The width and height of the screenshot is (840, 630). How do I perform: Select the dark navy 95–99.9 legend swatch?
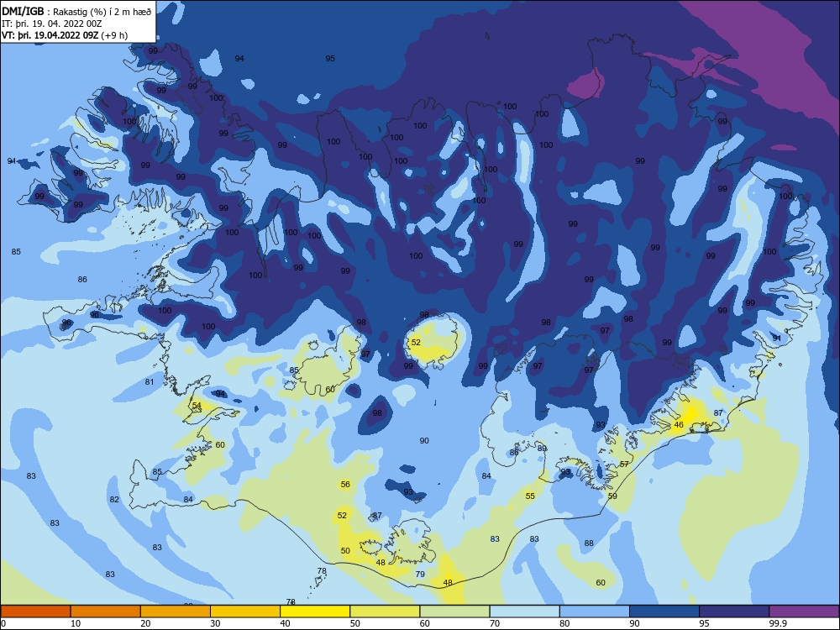tap(734, 612)
